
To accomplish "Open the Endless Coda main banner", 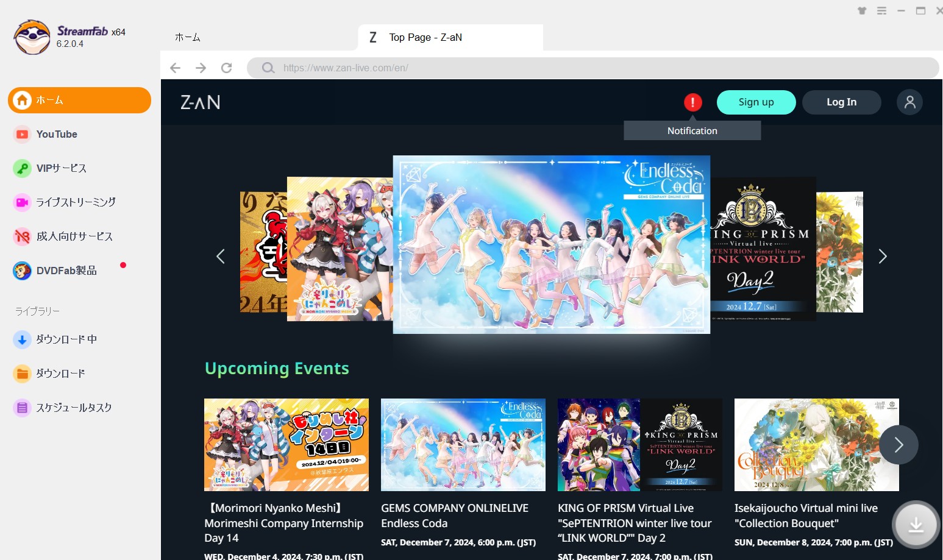I will coord(552,244).
